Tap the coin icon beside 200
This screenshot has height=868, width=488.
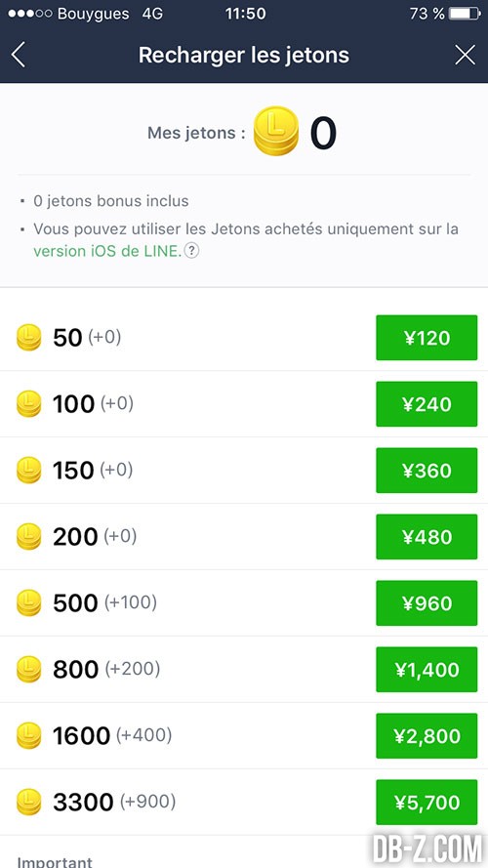coord(28,537)
